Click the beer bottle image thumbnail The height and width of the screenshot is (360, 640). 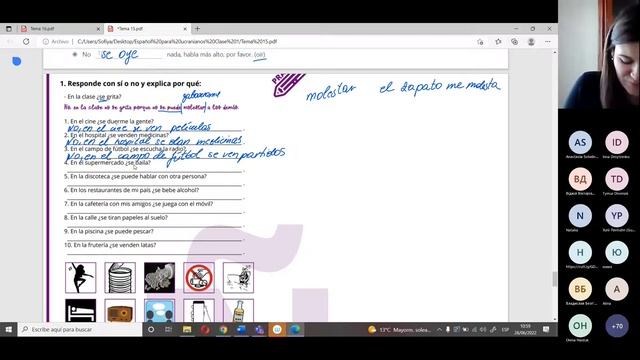point(238,311)
